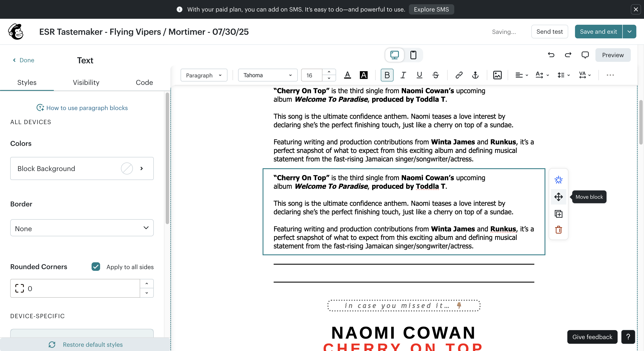Insert an anchor

click(475, 75)
